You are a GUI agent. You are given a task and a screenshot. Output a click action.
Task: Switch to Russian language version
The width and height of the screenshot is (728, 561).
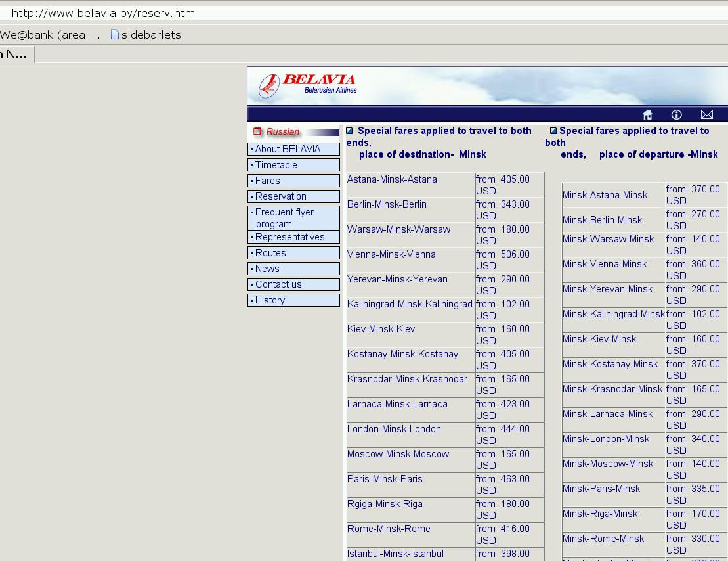283,132
